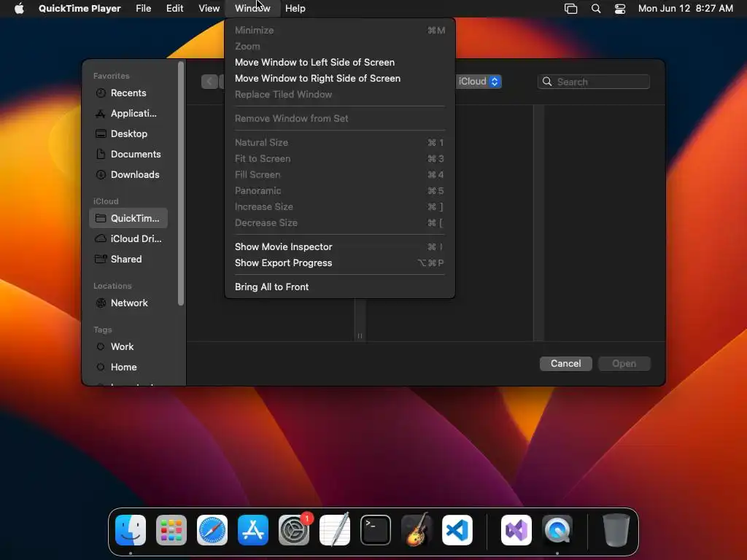The image size is (747, 560).
Task: Open the App Store from the Dock
Action: (253, 530)
